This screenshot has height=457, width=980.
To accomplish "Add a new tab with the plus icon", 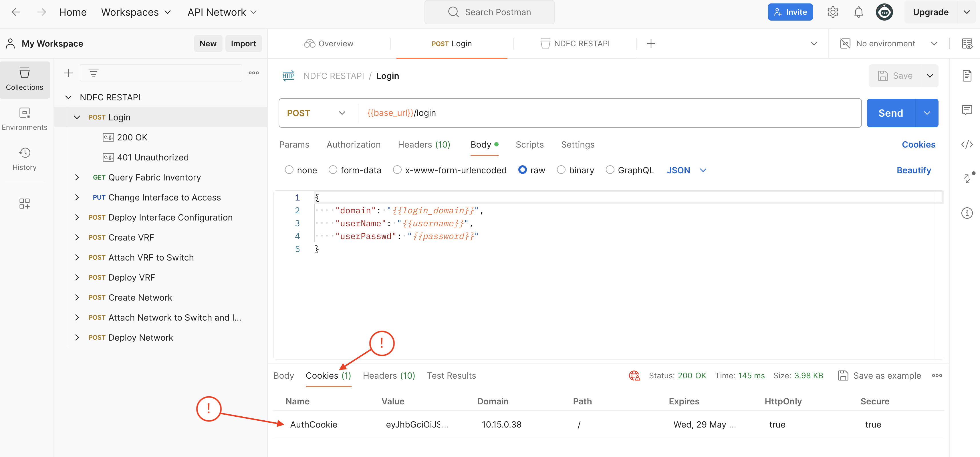I will click(x=651, y=44).
